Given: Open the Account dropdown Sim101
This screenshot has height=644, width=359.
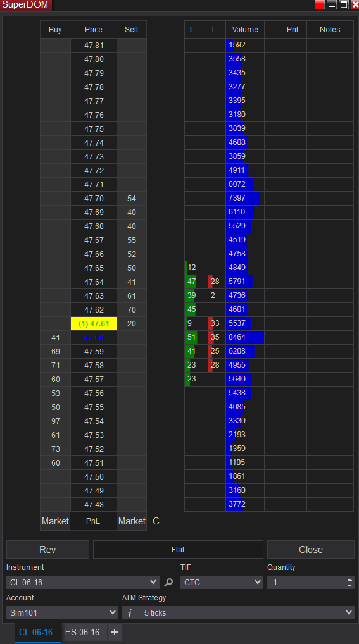Looking at the screenshot, I should point(62,613).
